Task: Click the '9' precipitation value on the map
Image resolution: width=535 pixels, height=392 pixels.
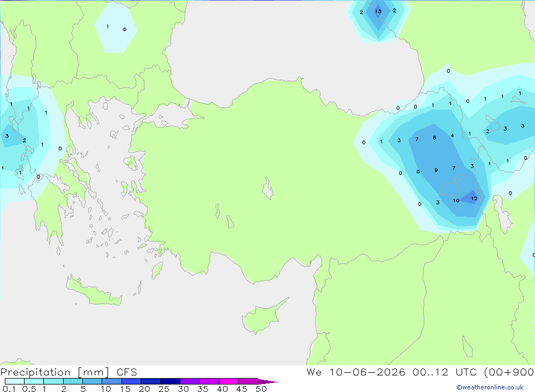Action: [x=436, y=170]
